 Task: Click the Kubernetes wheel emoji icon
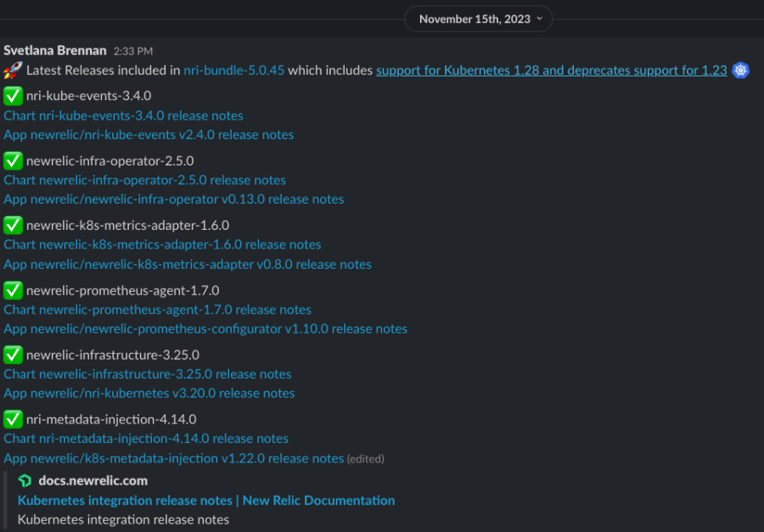point(741,70)
